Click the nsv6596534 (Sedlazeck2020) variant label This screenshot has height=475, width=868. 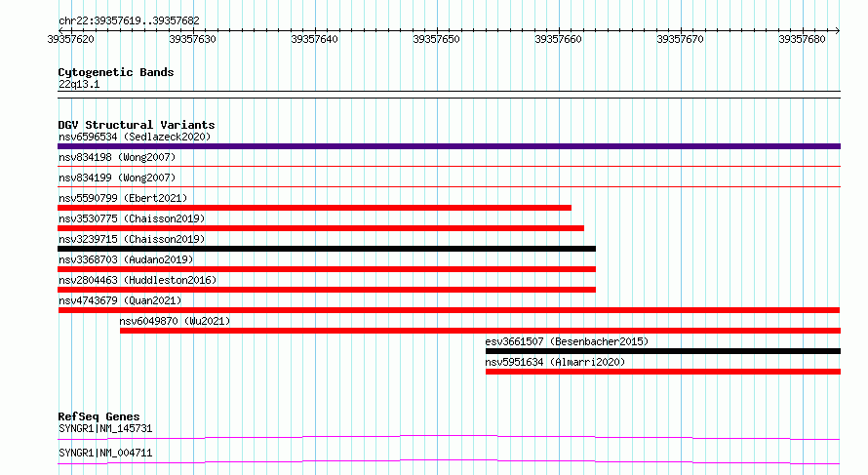pos(135,137)
